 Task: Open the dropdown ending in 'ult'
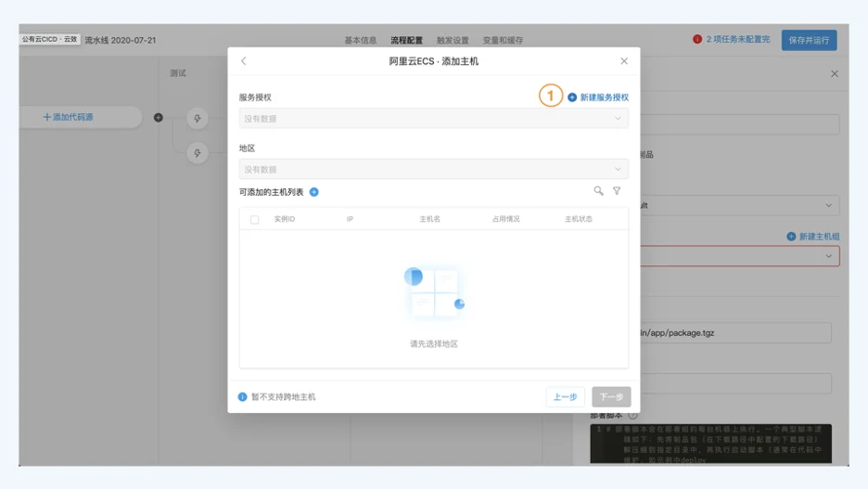[740, 205]
